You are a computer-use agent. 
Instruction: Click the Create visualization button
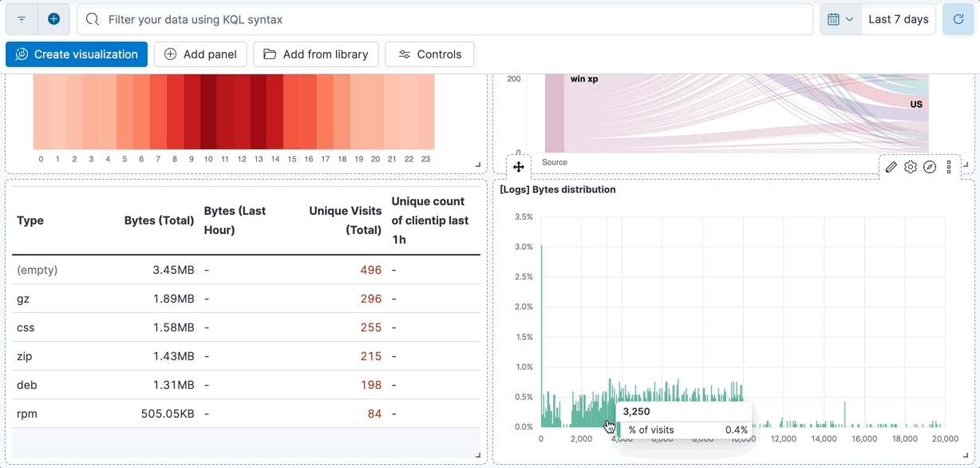tap(76, 54)
